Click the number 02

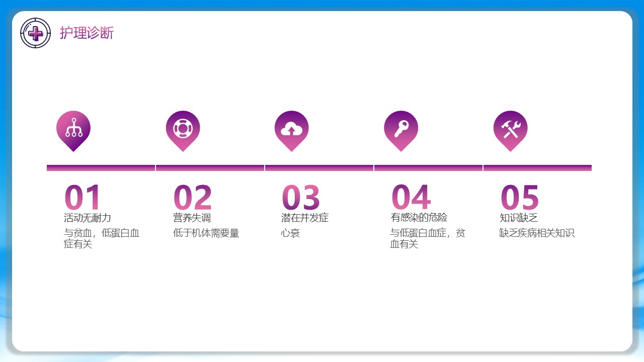point(193,198)
